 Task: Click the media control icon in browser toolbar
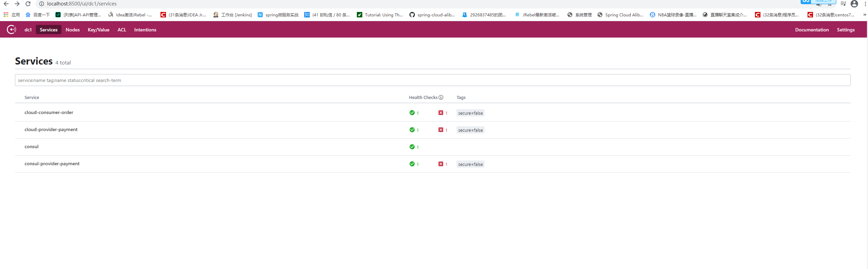pyautogui.click(x=843, y=4)
